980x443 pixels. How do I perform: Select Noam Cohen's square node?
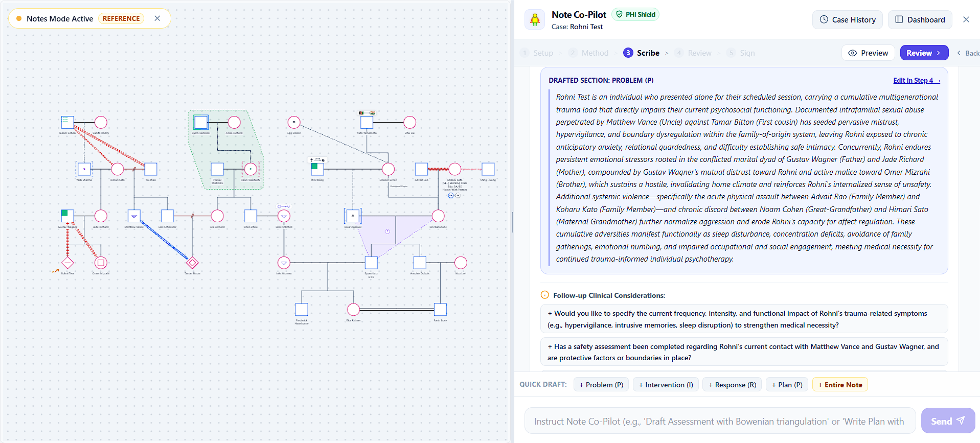click(x=67, y=122)
